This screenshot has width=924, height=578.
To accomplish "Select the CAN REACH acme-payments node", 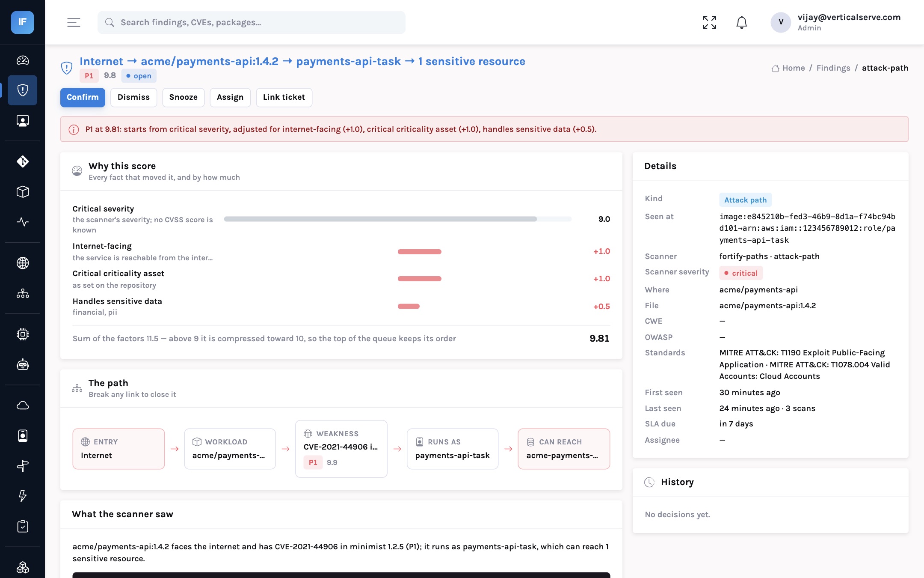I will [x=564, y=449].
